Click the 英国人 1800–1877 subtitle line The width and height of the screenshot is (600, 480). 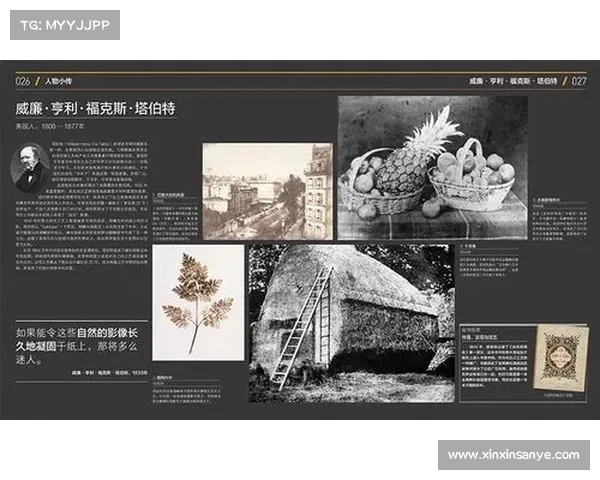[x=50, y=127]
